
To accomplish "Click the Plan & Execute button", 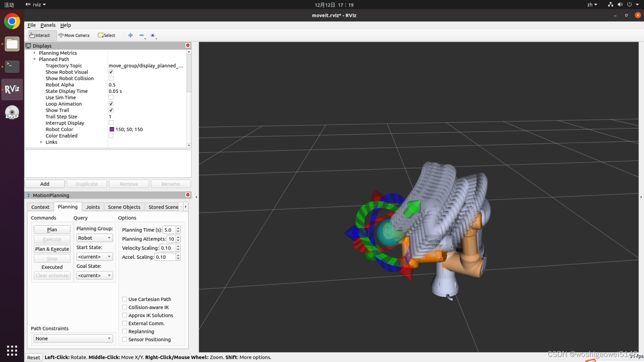I will (x=52, y=249).
